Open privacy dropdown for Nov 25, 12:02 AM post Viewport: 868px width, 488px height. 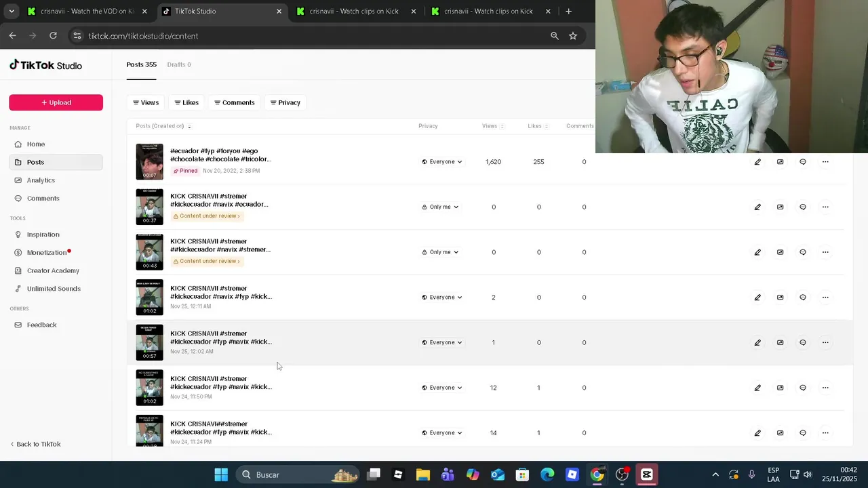click(x=442, y=342)
